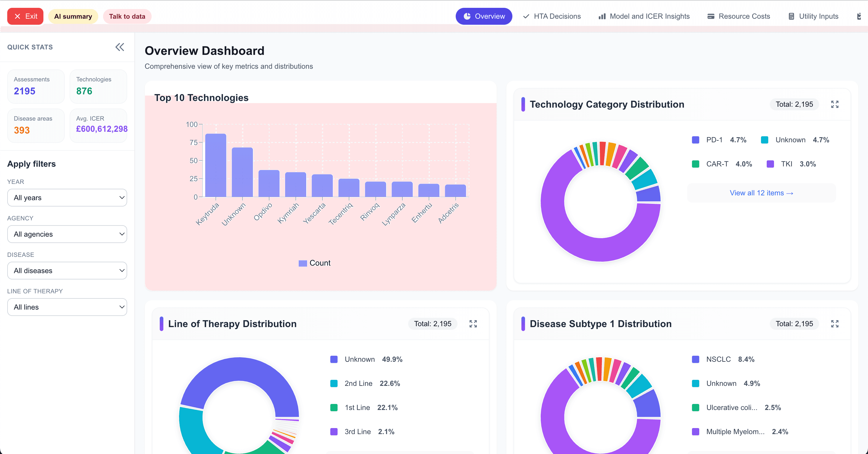
Task: Open the All years dropdown
Action: [x=67, y=197]
